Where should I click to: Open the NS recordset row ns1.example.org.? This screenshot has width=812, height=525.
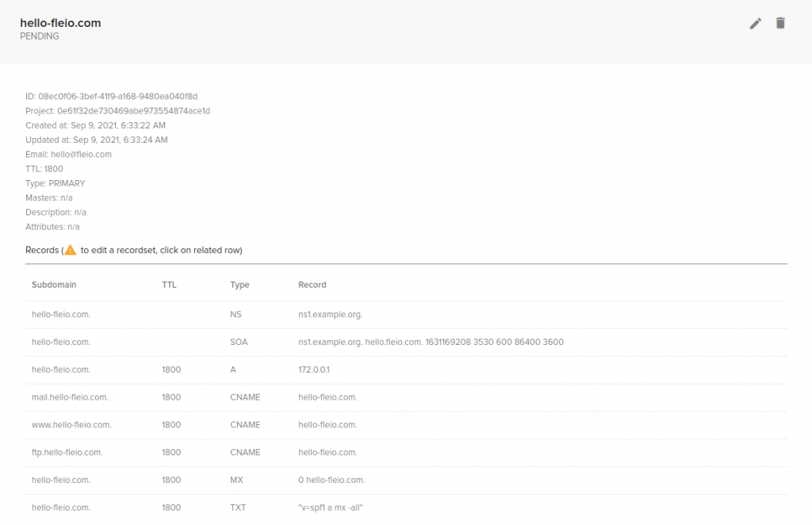[407, 315]
